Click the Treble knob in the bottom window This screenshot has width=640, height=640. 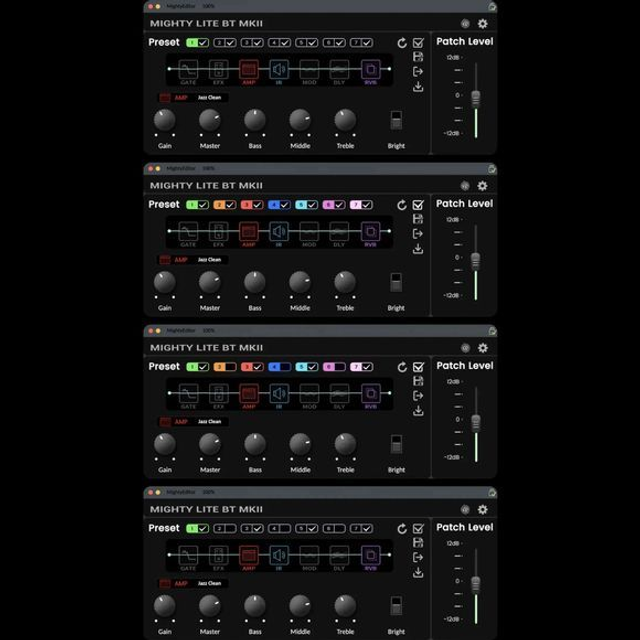(345, 606)
